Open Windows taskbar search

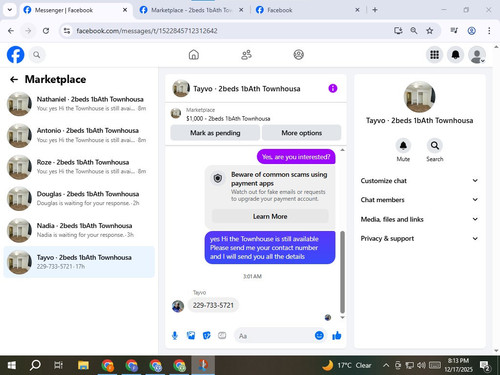click(x=35, y=365)
